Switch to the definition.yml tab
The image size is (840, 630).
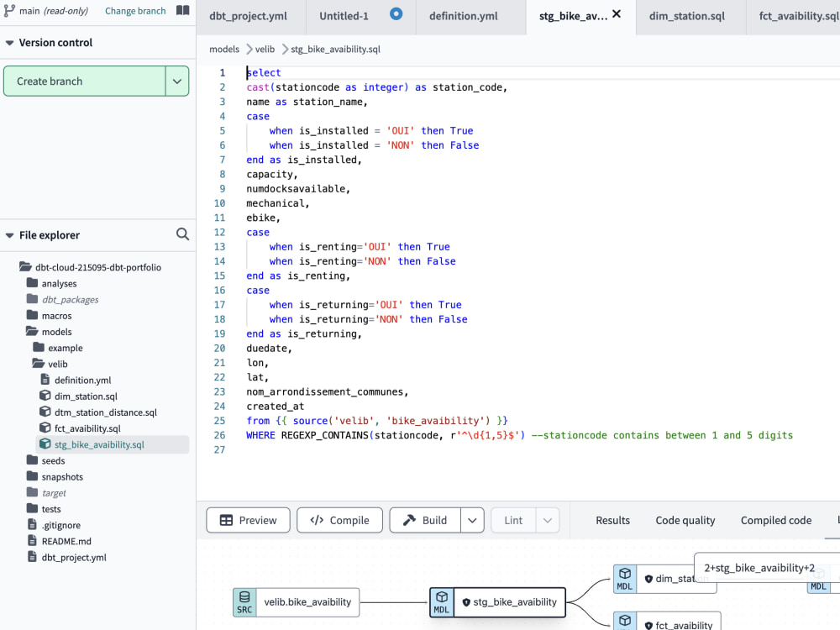click(x=464, y=16)
